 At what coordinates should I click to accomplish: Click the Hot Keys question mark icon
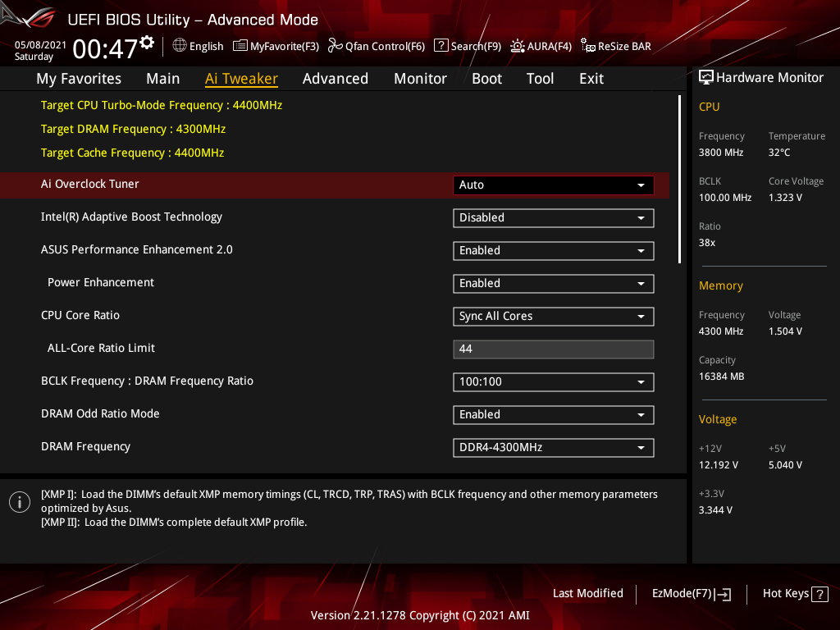(819, 594)
